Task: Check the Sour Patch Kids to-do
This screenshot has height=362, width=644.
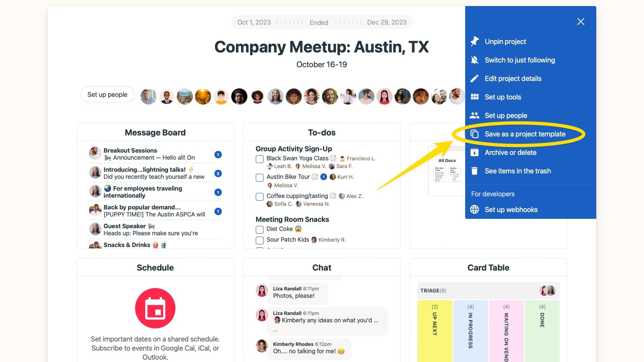Action: [x=259, y=240]
